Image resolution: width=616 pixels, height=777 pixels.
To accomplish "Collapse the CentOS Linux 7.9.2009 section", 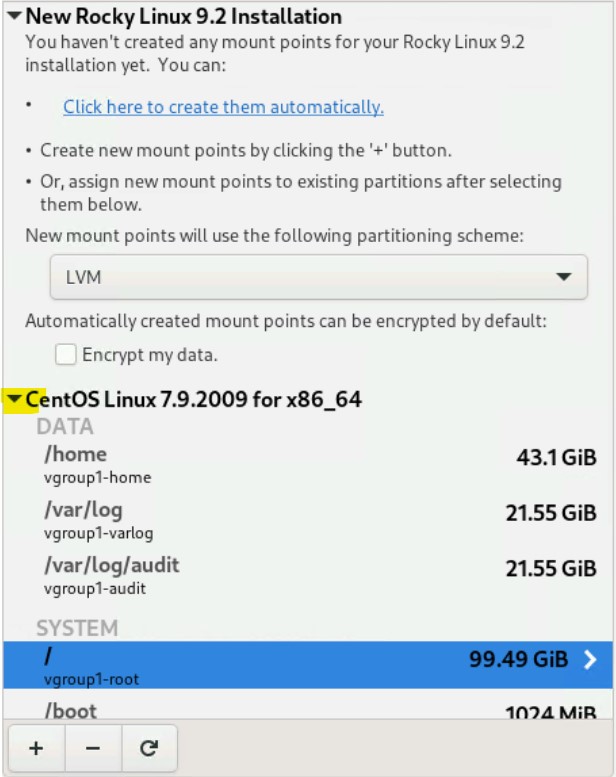I will point(14,400).
